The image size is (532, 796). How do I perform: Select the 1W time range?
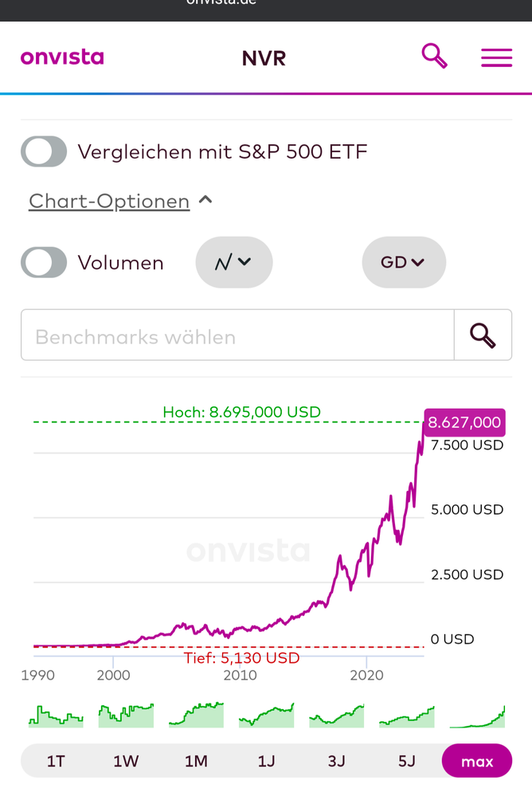pyautogui.click(x=126, y=761)
